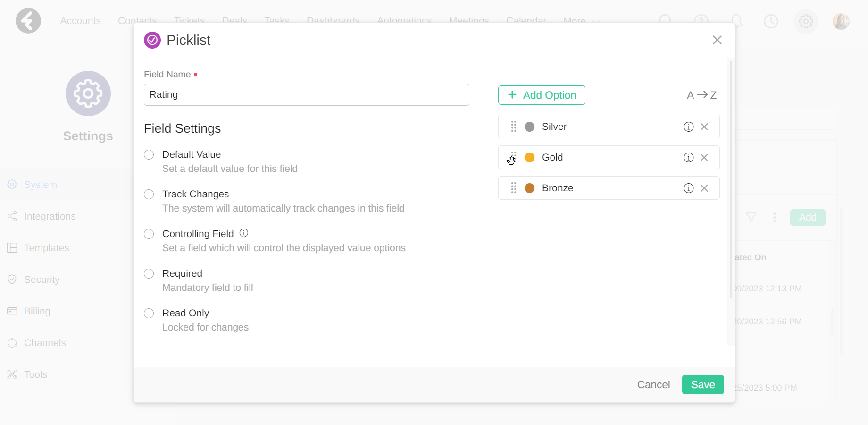This screenshot has height=425, width=868.
Task: Grab the drag handle of Gold option
Action: [514, 157]
